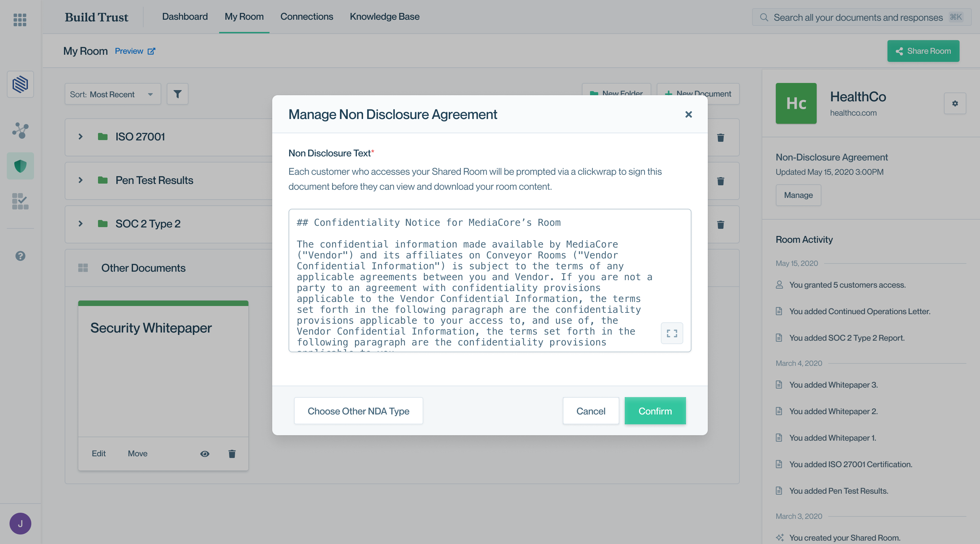Open the apps grid launcher icon
980x544 pixels.
(x=20, y=19)
